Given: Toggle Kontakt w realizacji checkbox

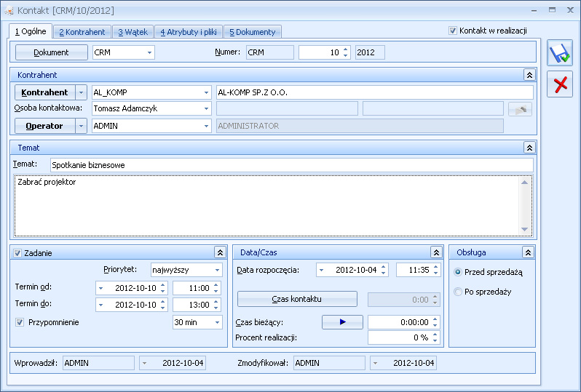Looking at the screenshot, I should coord(452,31).
